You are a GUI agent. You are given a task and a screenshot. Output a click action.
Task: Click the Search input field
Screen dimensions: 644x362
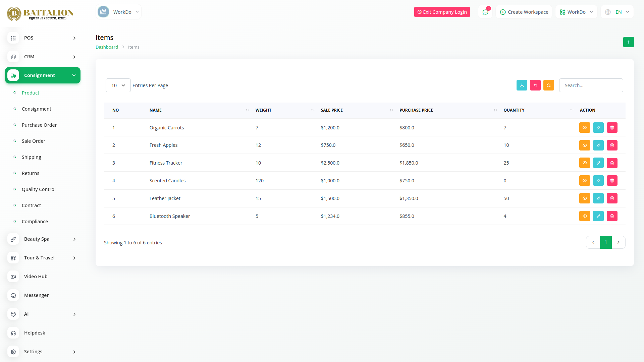591,85
